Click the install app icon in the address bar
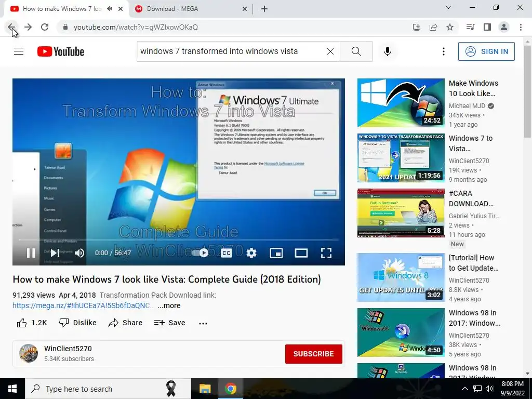This screenshot has width=532, height=399. pyautogui.click(x=417, y=27)
